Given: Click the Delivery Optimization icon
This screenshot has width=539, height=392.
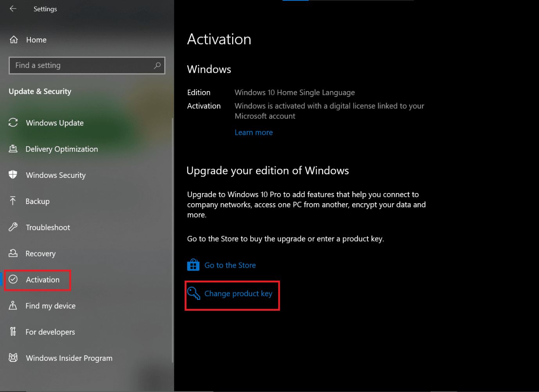Looking at the screenshot, I should click(x=13, y=149).
